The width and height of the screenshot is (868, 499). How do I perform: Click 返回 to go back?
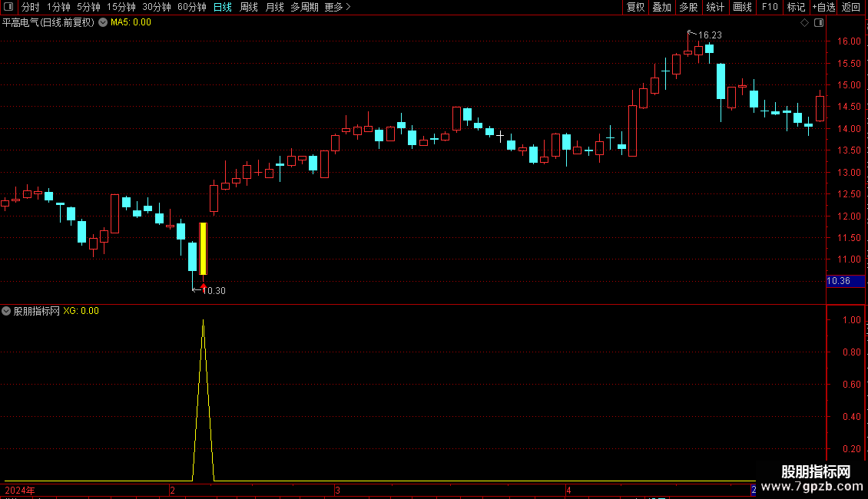(x=851, y=7)
